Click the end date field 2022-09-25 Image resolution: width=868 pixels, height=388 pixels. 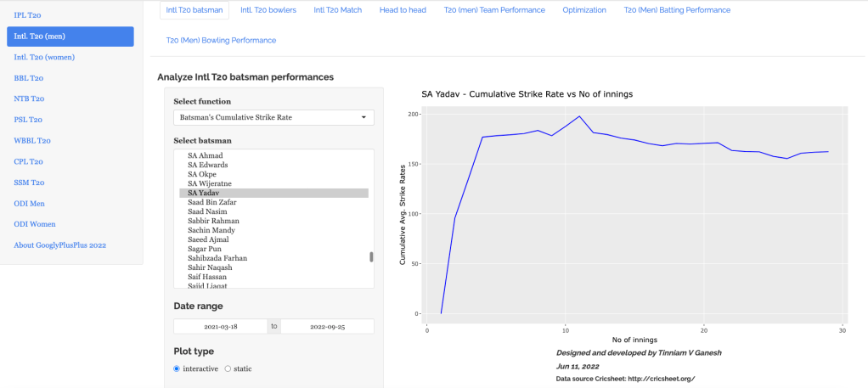click(x=327, y=326)
